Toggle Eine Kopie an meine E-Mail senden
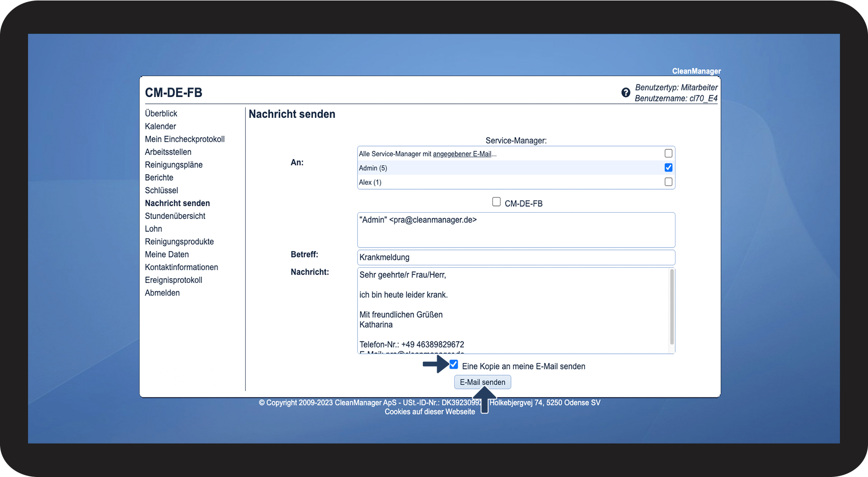This screenshot has height=477, width=868. [x=454, y=365]
